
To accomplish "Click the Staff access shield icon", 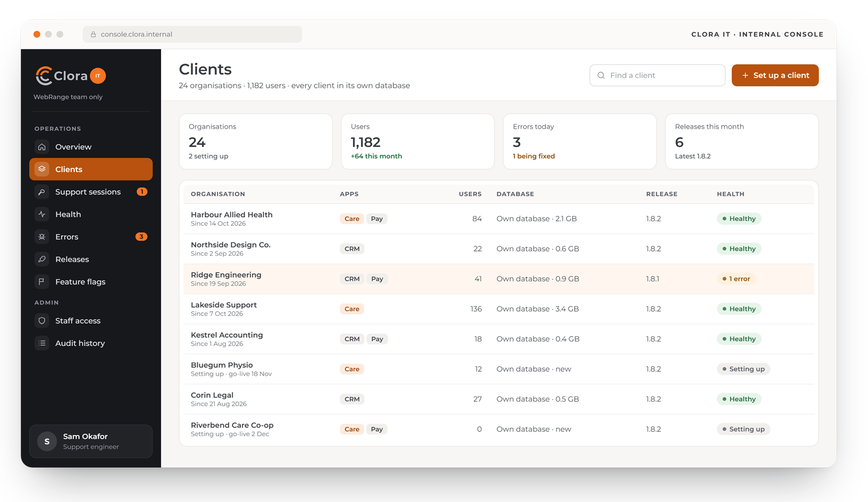I will click(42, 321).
